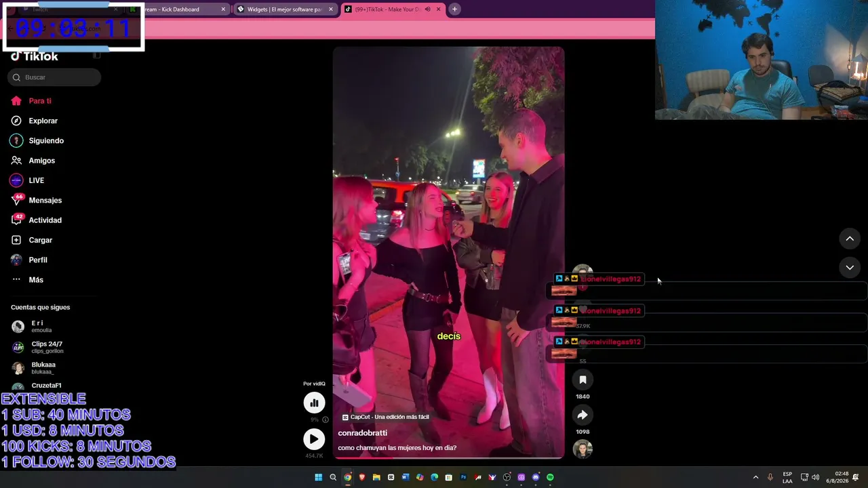Open the volume control in tray
This screenshot has width=868, height=488.
[816, 477]
